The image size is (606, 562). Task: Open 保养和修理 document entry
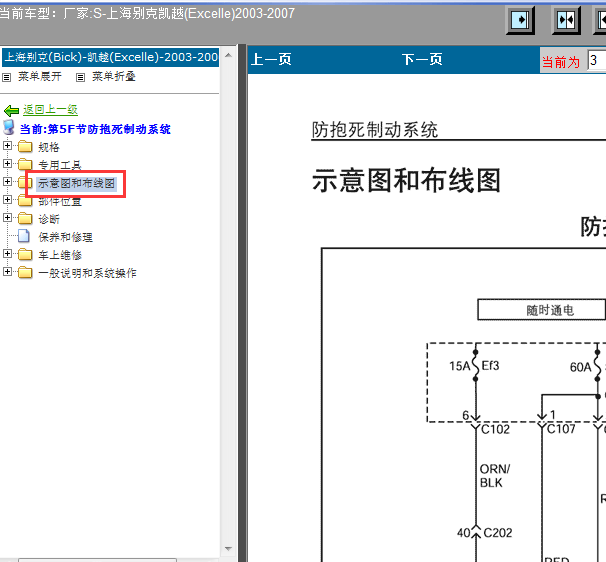[65, 237]
